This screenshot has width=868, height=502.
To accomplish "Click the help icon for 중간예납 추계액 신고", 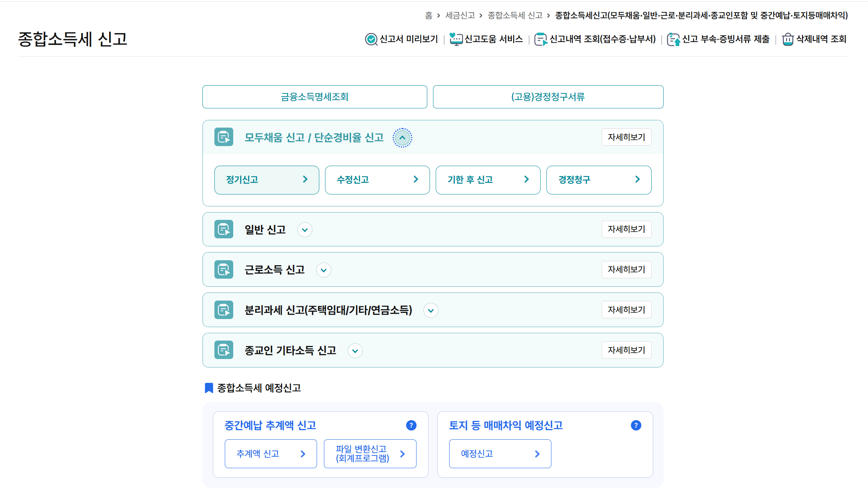I will pos(411,425).
